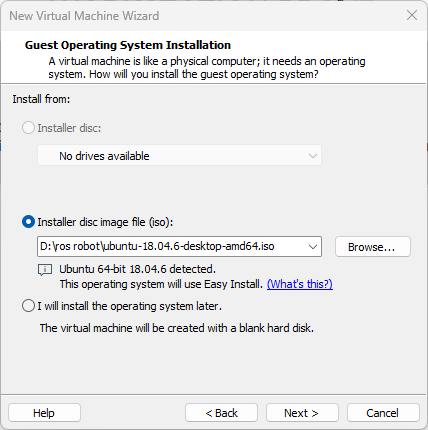Proceed with the Next > button
Image resolution: width=428 pixels, height=430 pixels.
pos(302,413)
